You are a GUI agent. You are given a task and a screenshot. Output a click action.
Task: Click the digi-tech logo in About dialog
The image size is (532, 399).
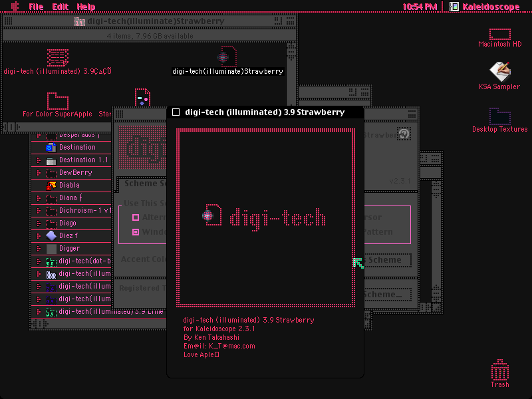(x=264, y=217)
